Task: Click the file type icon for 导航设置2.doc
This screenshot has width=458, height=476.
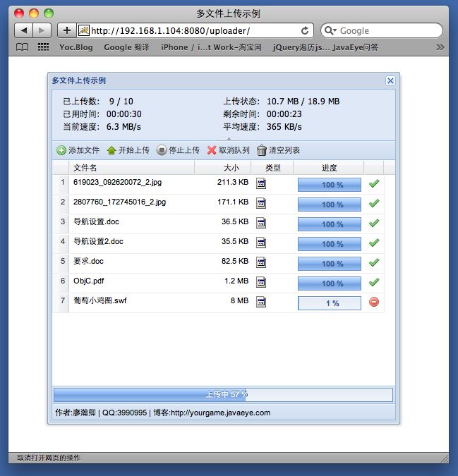Action: pyautogui.click(x=261, y=243)
